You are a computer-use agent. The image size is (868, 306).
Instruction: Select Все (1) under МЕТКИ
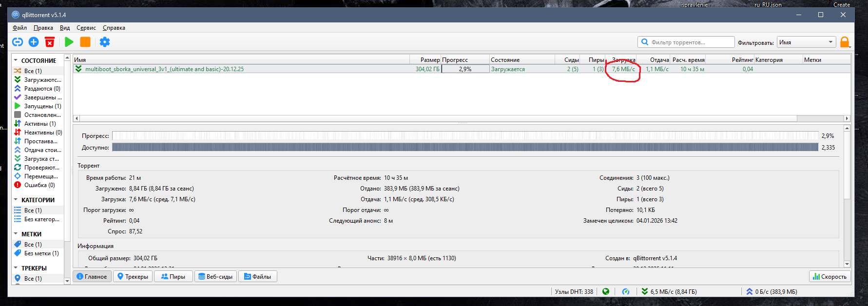(38, 245)
